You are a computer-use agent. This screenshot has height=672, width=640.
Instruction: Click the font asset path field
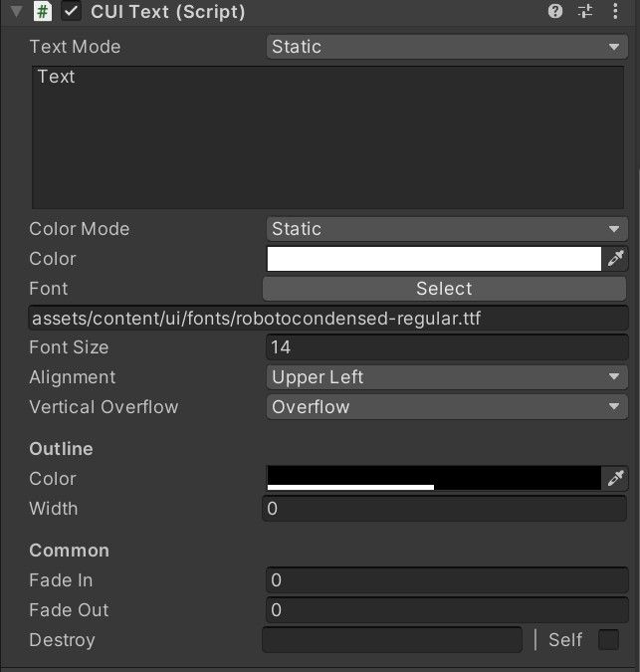click(328, 319)
